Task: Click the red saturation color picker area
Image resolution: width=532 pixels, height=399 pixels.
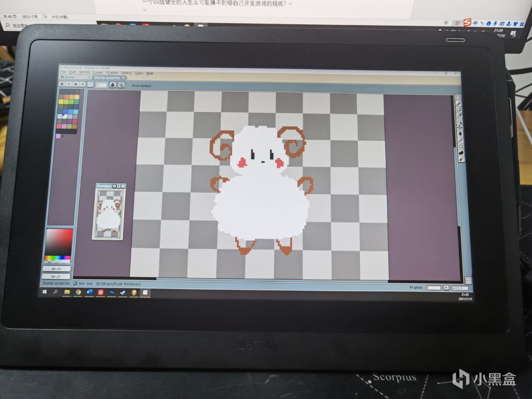Action: pos(59,242)
